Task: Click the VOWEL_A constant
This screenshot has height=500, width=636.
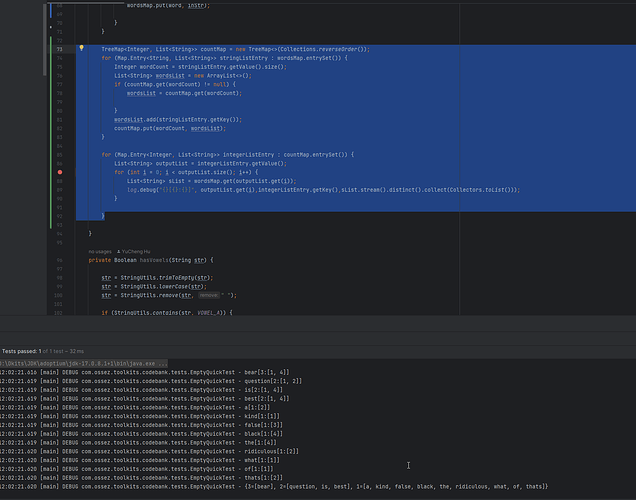Action: (209, 313)
